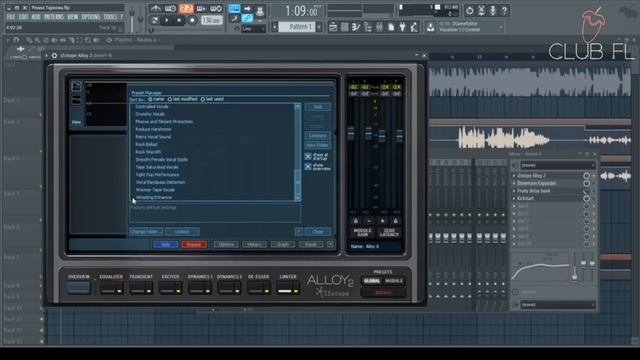Click the Compare button in preset manager
Image resolution: width=640 pixels, height=360 pixels.
click(318, 136)
